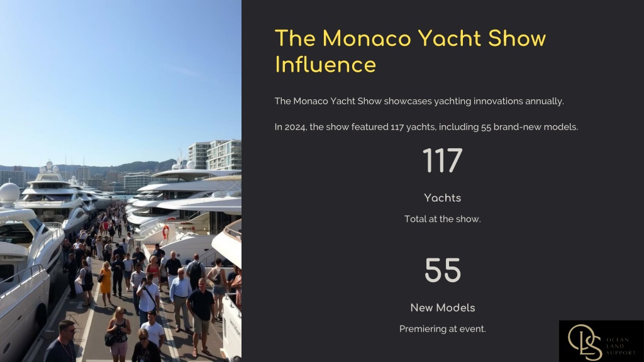Click the word 'Influence' in the title
644x362 pixels.
325,65
